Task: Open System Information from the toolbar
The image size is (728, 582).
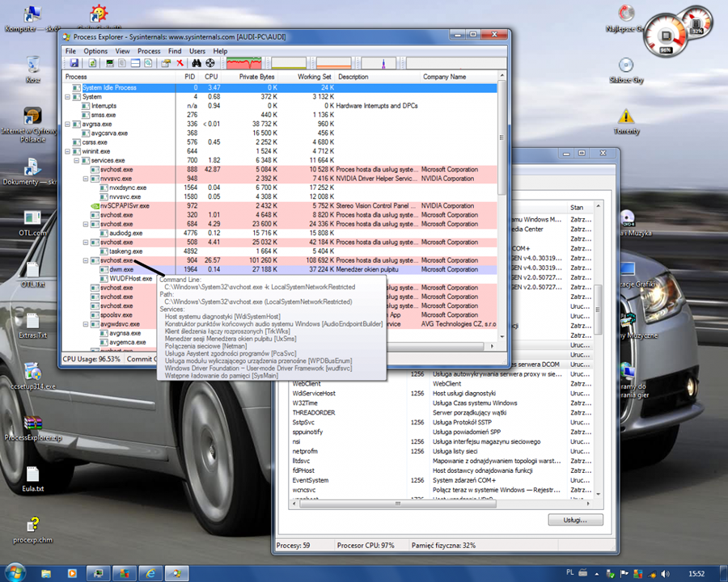Action: pos(110,63)
